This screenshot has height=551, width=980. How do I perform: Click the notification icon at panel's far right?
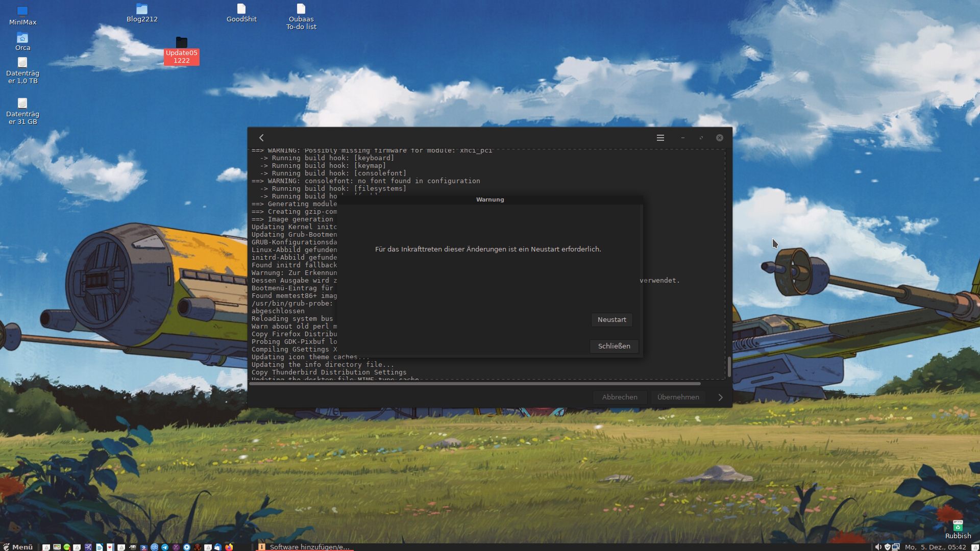(975, 547)
